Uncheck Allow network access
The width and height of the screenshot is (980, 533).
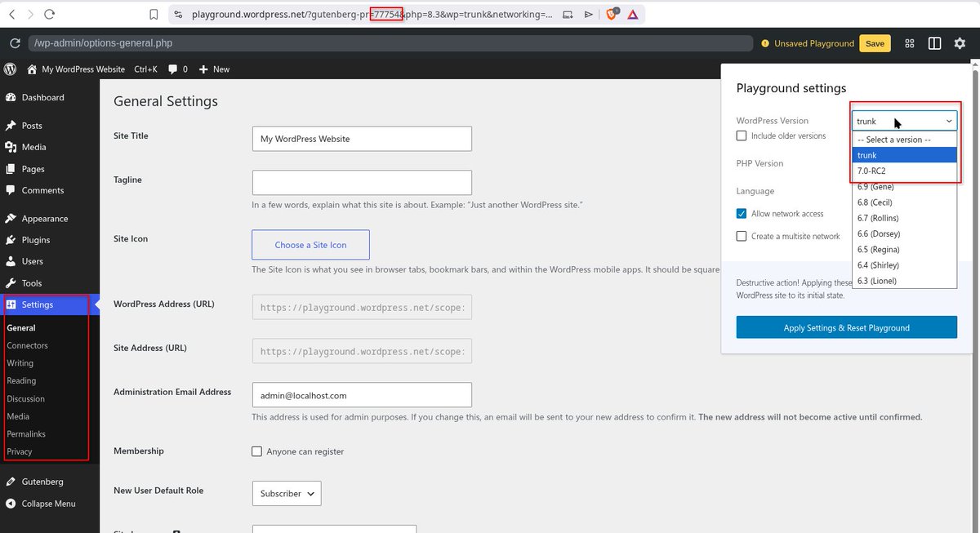click(742, 214)
